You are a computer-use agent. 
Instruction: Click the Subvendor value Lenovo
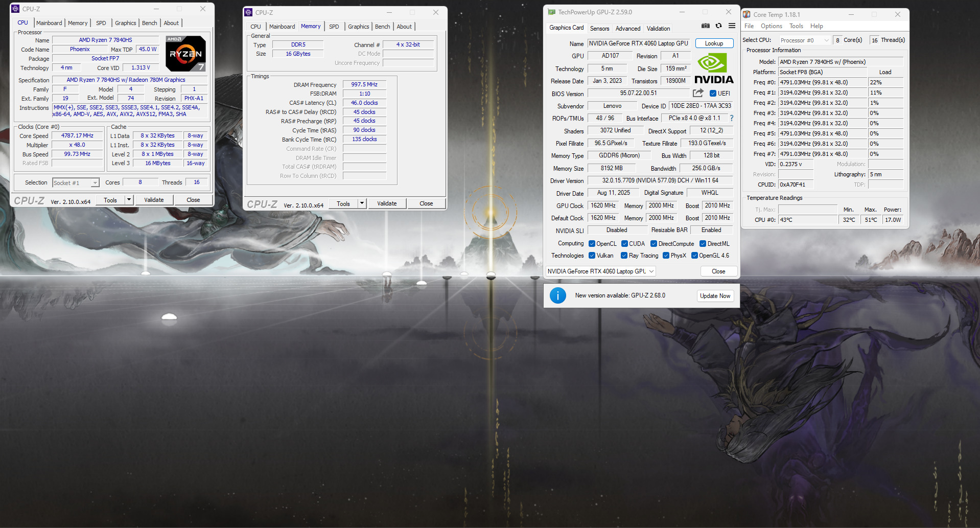click(x=612, y=106)
